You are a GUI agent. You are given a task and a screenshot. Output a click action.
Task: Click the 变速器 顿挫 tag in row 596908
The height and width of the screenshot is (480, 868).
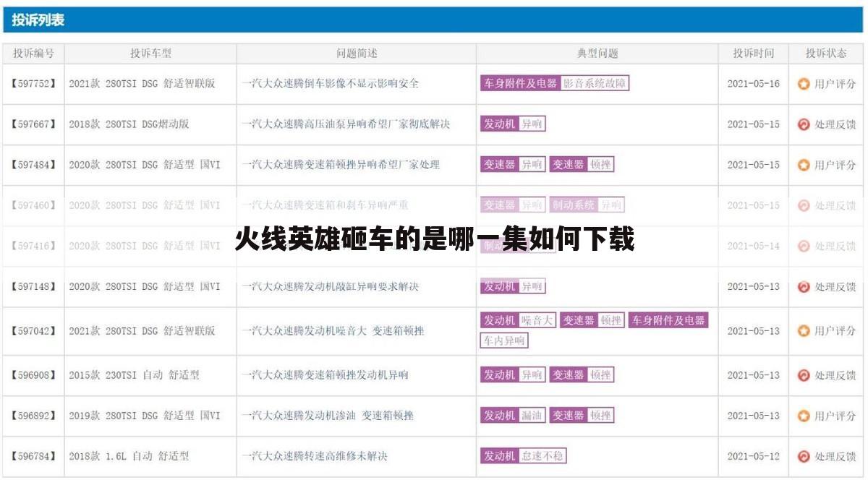point(582,375)
